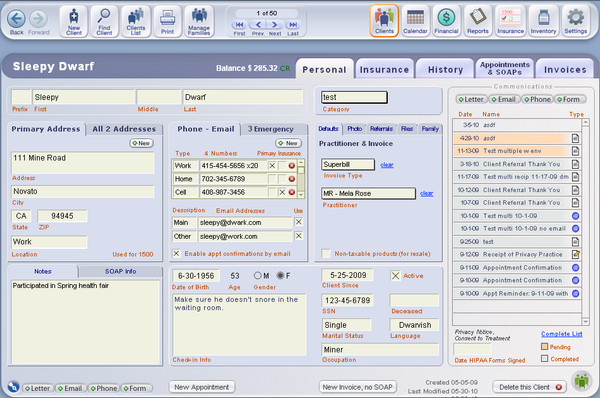Open document icon for Client Referral Thank You 3-18-10

[575, 164]
